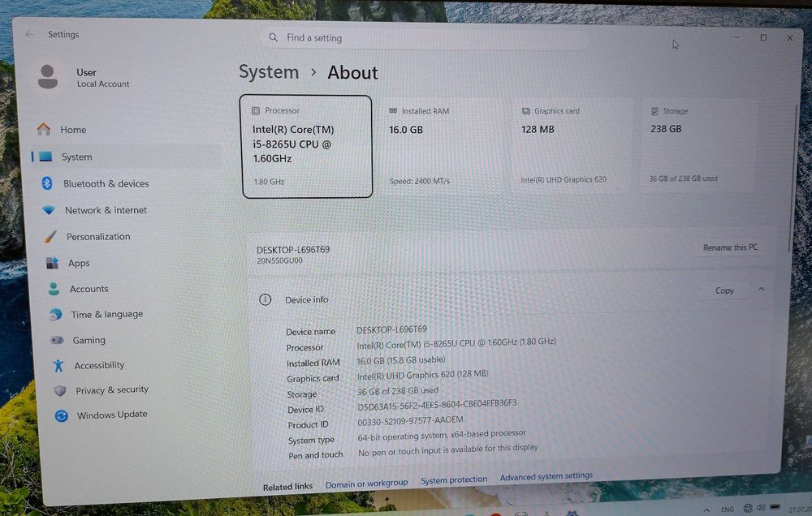The height and width of the screenshot is (516, 812).
Task: Click the Graphics card icon on card
Action: 526,111
